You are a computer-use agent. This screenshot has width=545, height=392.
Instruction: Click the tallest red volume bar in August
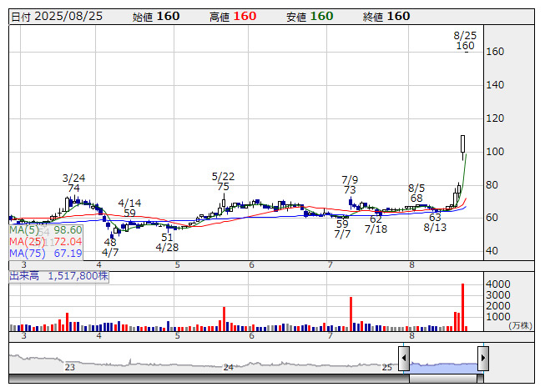coord(462,307)
